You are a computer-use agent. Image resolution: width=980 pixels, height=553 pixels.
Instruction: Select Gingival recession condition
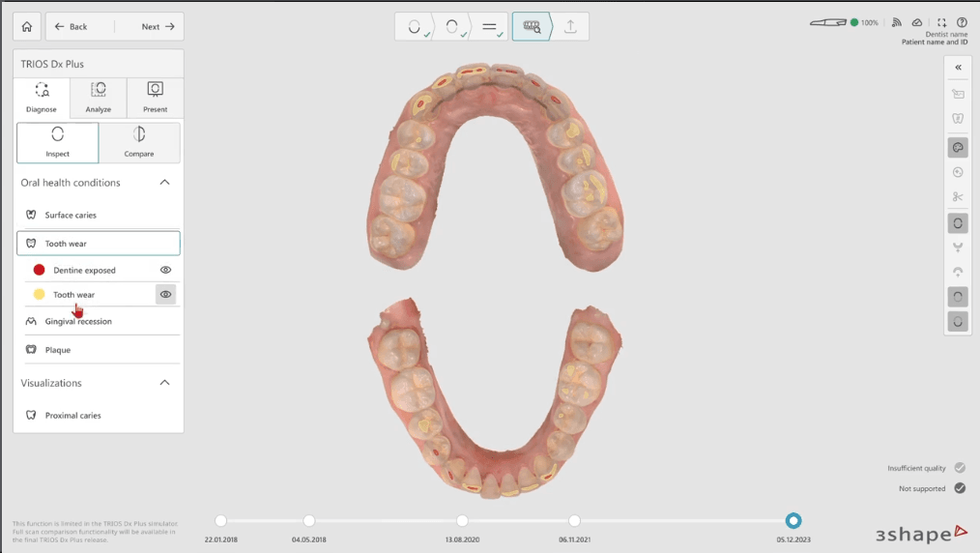click(99, 321)
